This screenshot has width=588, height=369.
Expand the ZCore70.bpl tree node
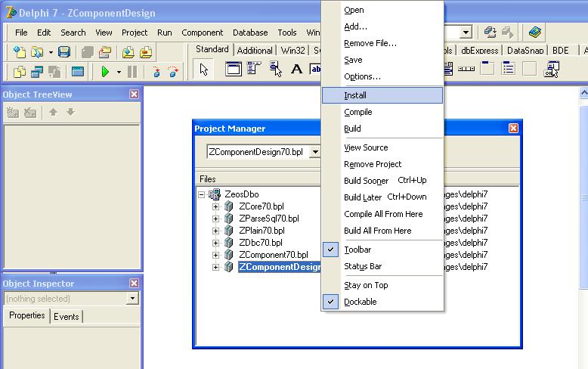[x=216, y=206]
